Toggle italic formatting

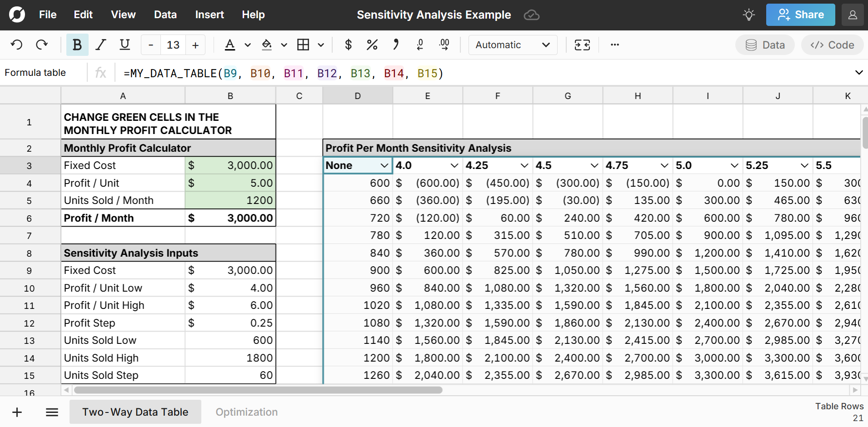tap(101, 45)
